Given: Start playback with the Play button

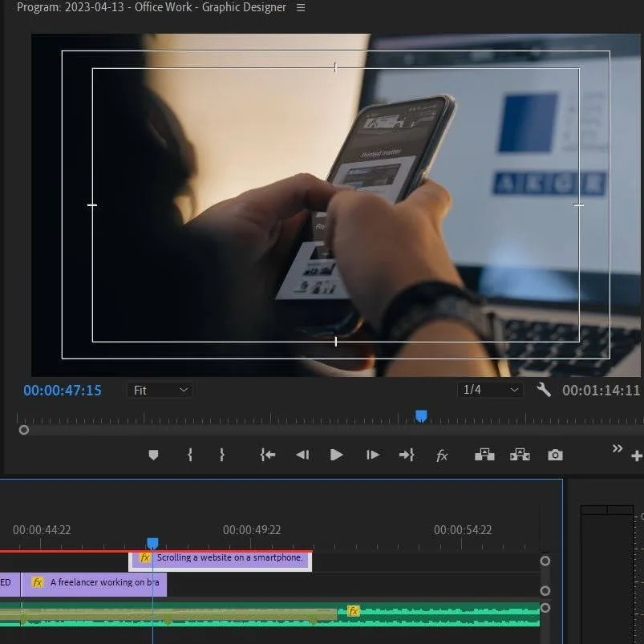Looking at the screenshot, I should (336, 455).
